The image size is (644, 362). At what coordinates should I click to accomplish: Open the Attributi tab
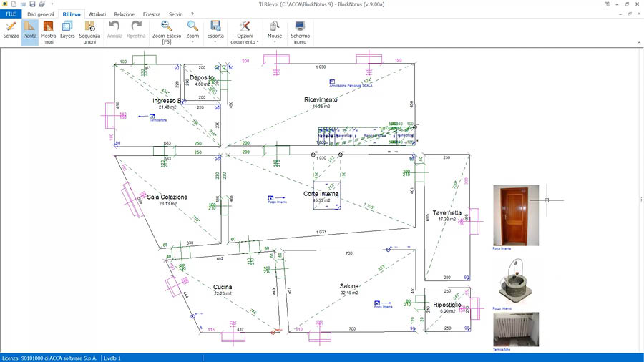97,14
